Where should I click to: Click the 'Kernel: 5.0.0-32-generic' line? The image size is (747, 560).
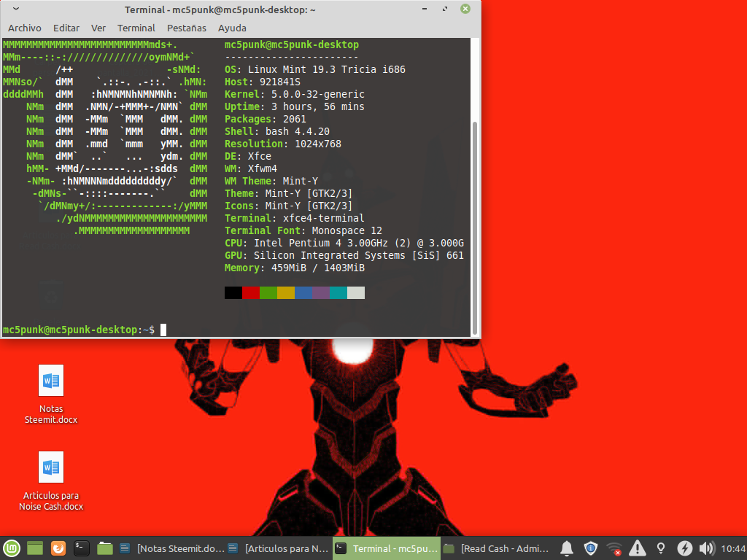[x=295, y=94]
